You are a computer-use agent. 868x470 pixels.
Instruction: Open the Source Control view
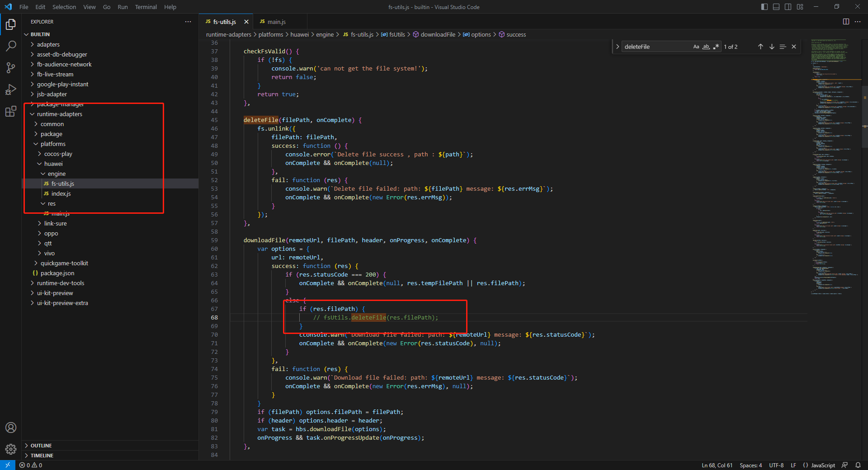11,68
